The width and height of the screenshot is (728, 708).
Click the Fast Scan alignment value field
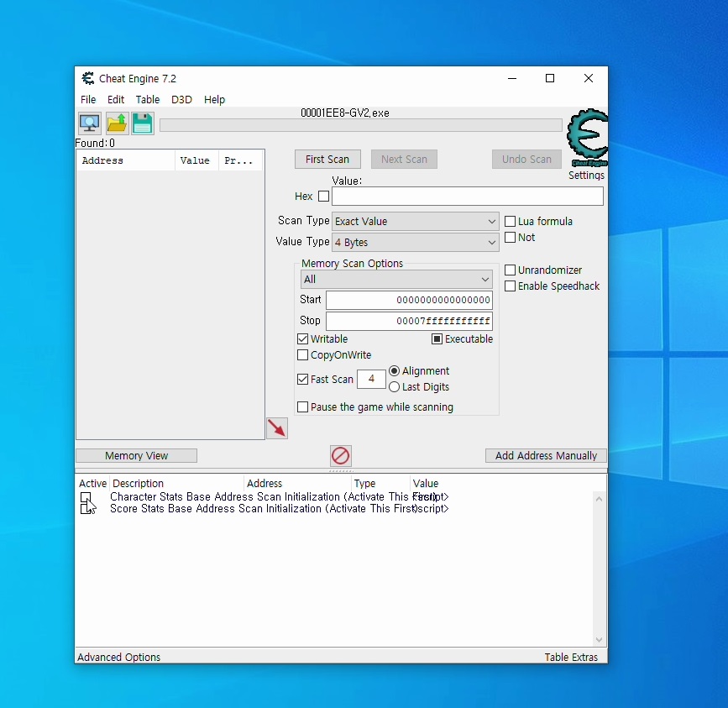[371, 379]
